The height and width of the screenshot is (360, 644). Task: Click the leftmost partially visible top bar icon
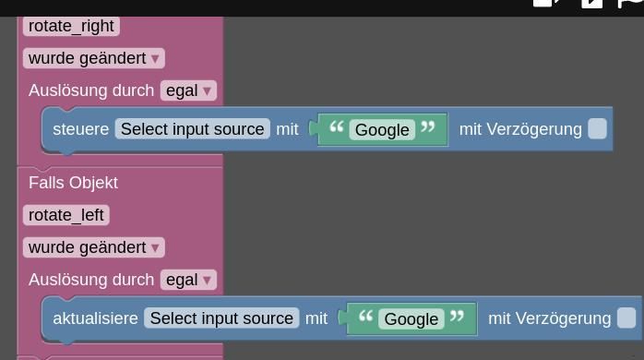tap(545, 4)
